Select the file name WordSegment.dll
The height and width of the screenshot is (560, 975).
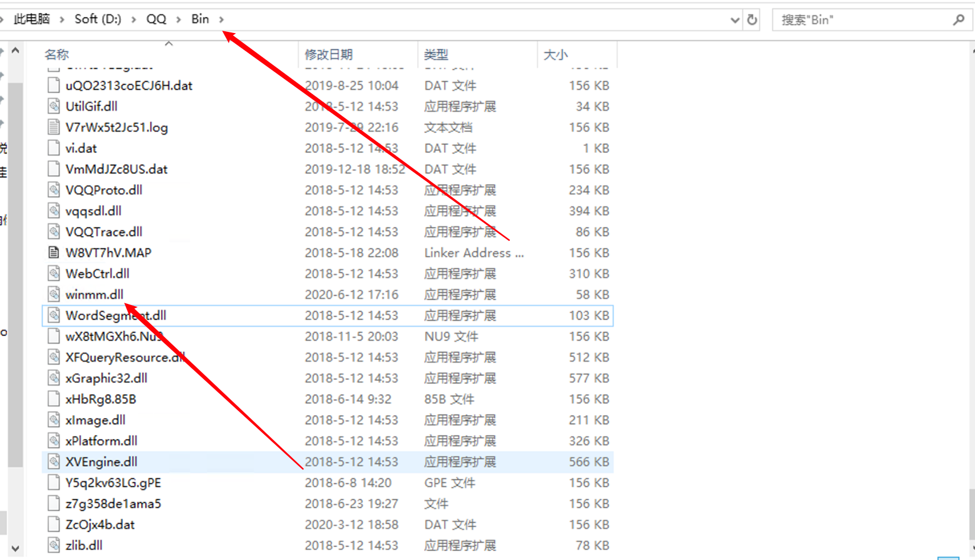point(116,316)
